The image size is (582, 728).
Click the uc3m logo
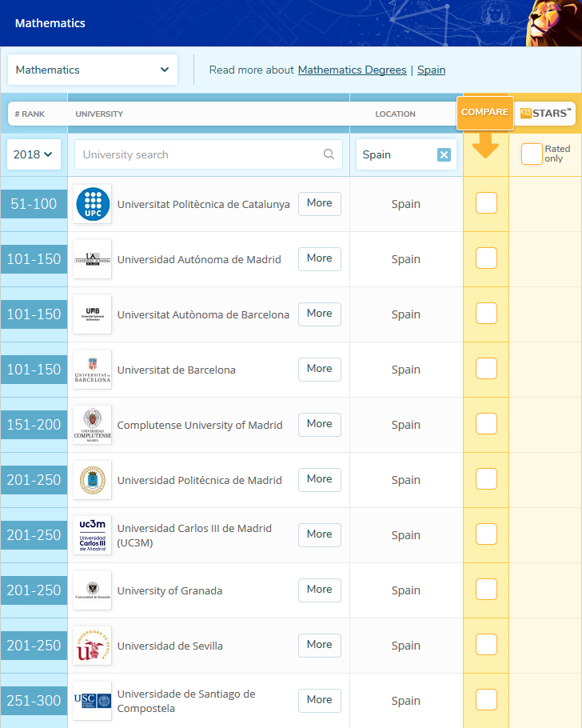(x=93, y=535)
